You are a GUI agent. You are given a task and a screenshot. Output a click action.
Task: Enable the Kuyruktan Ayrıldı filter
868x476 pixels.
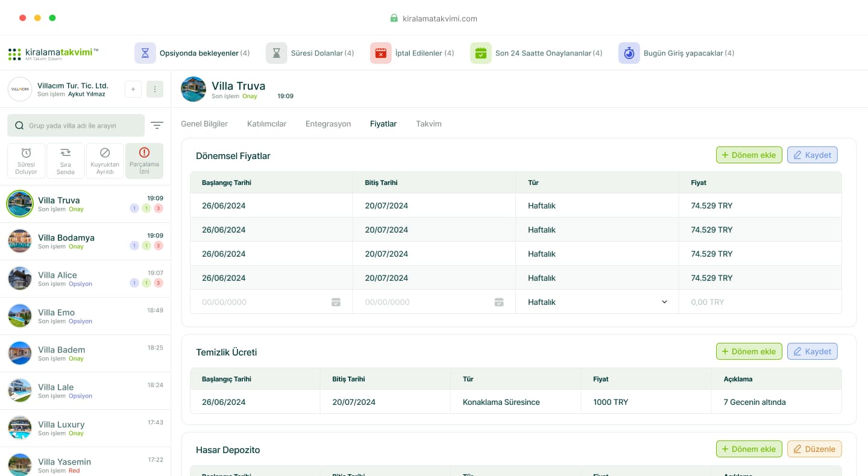point(105,161)
